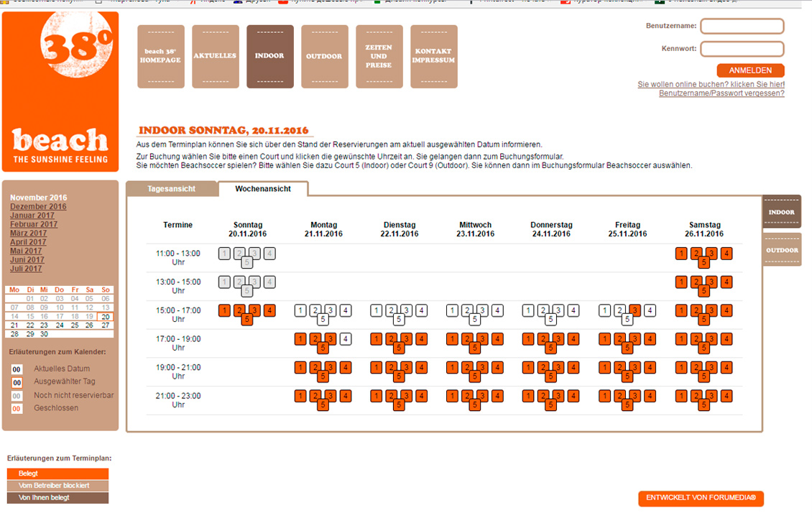812x518 pixels.
Task: Go to AKTUELLES in the top navigation
Action: point(215,56)
